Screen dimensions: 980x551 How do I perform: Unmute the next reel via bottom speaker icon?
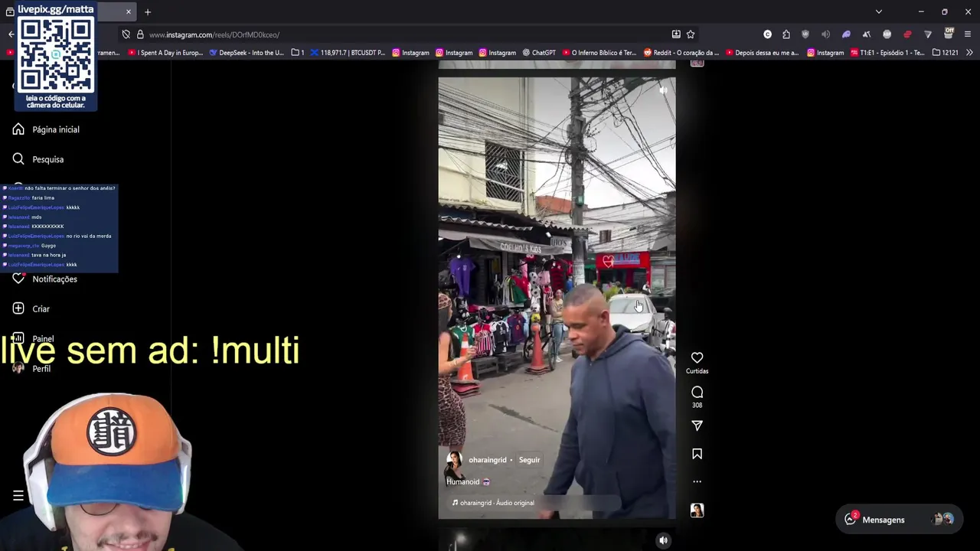[663, 540]
